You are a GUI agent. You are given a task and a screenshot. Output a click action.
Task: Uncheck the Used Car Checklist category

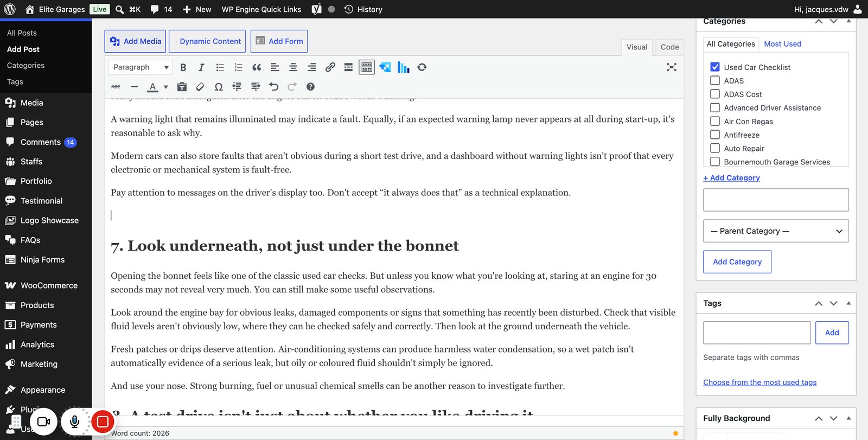click(x=715, y=67)
